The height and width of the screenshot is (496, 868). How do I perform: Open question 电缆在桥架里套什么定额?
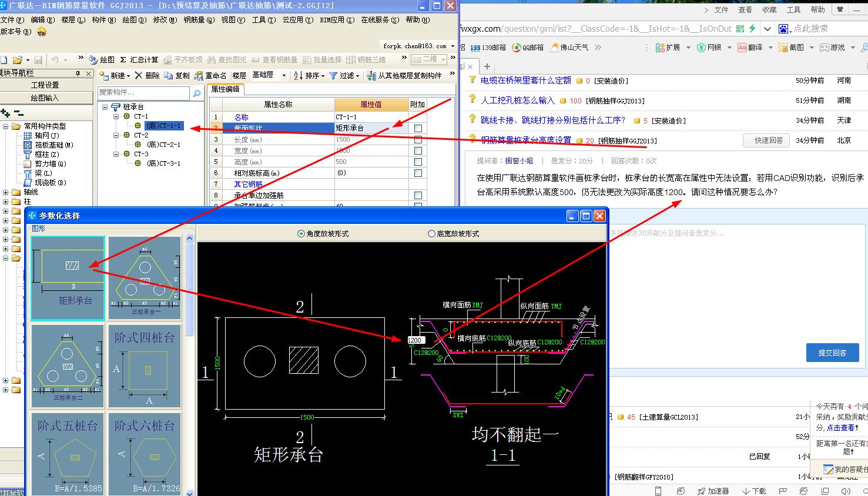526,81
